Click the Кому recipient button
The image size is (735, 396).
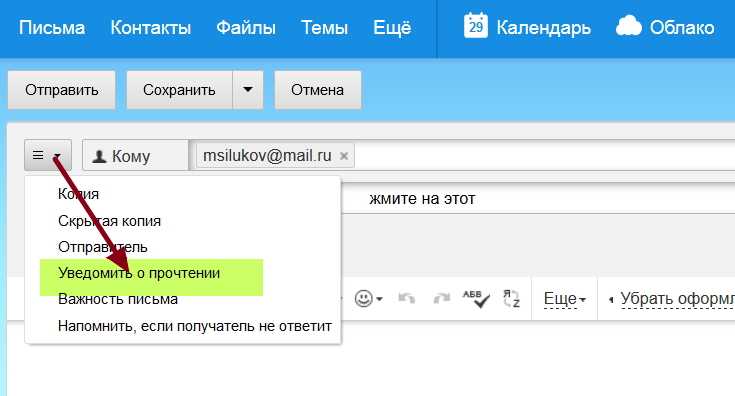[135, 156]
